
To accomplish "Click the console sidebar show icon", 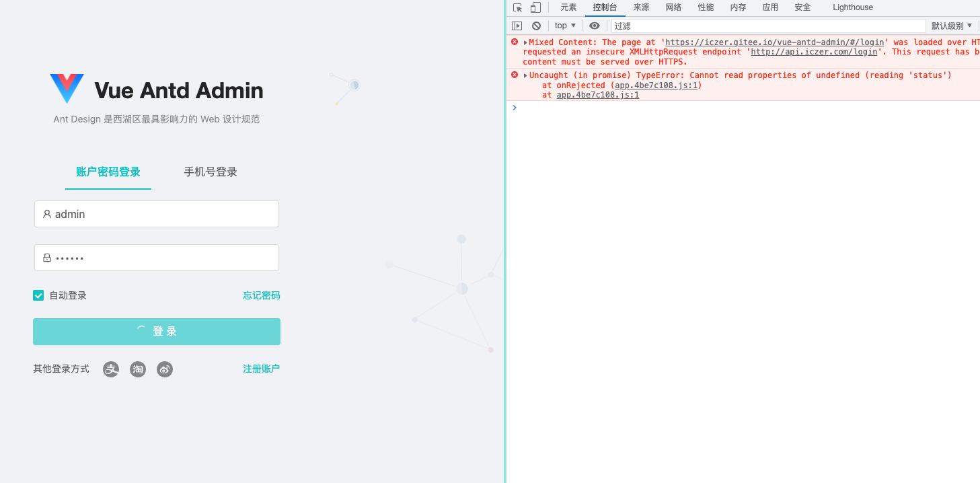I will click(517, 25).
